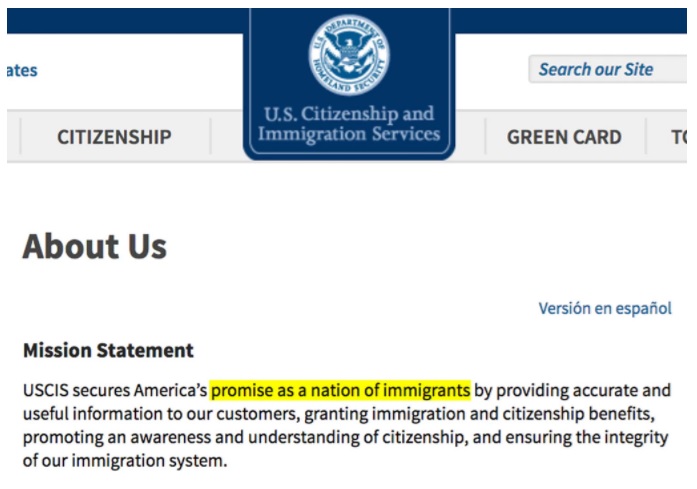Click the 'Immigration Services' line in logo
Screen dimensions: 697x489
349,133
